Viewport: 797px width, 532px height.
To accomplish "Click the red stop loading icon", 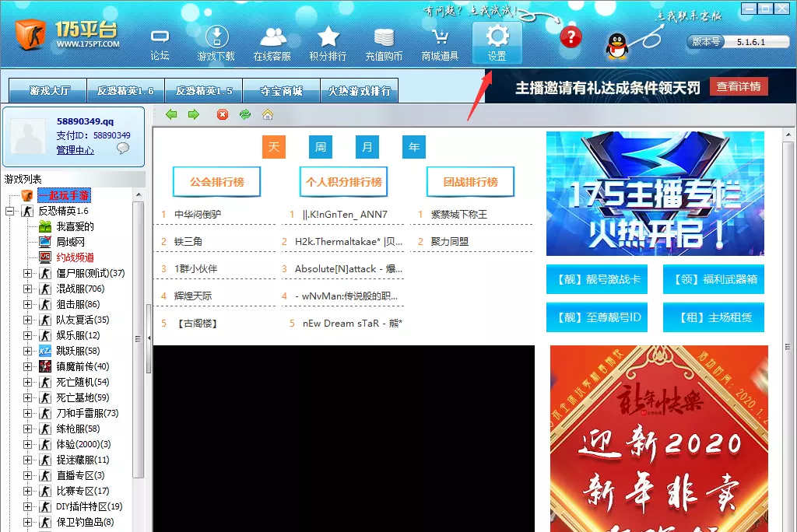I will click(x=223, y=114).
